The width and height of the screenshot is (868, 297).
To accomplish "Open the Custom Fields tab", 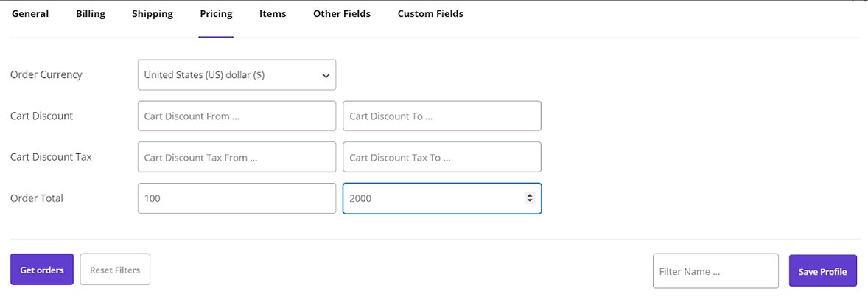I will coord(430,14).
